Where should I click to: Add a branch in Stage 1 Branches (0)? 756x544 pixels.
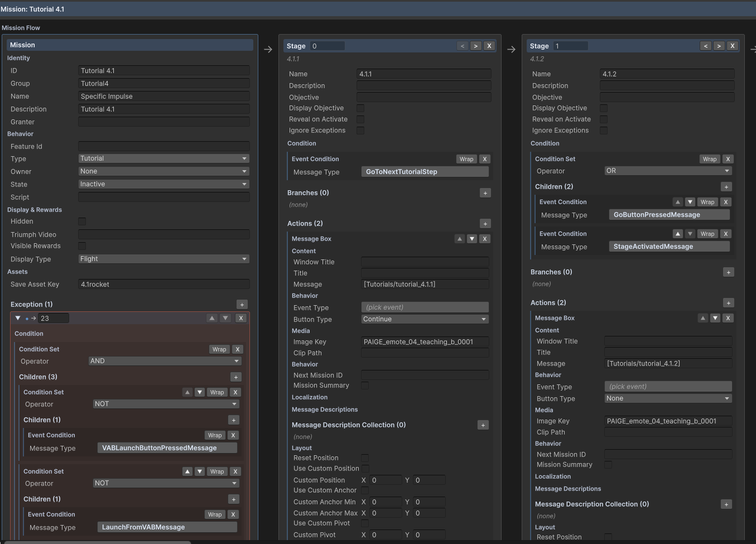pyautogui.click(x=729, y=272)
